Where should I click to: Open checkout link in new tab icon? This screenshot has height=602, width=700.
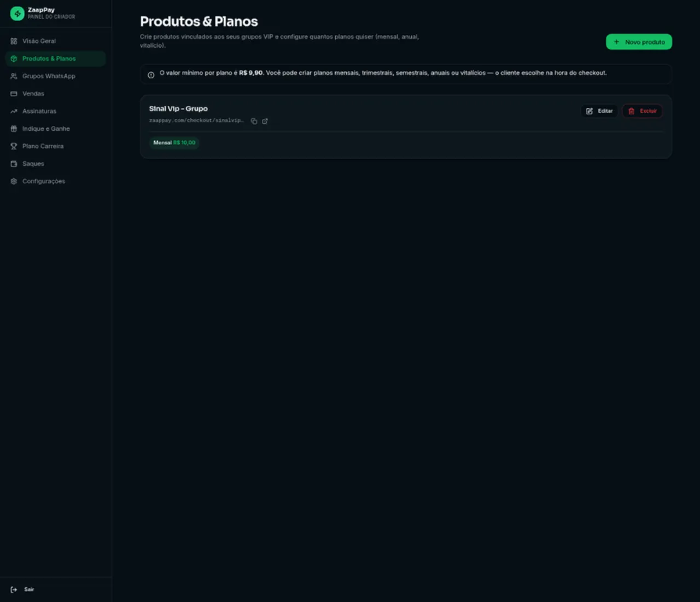265,121
